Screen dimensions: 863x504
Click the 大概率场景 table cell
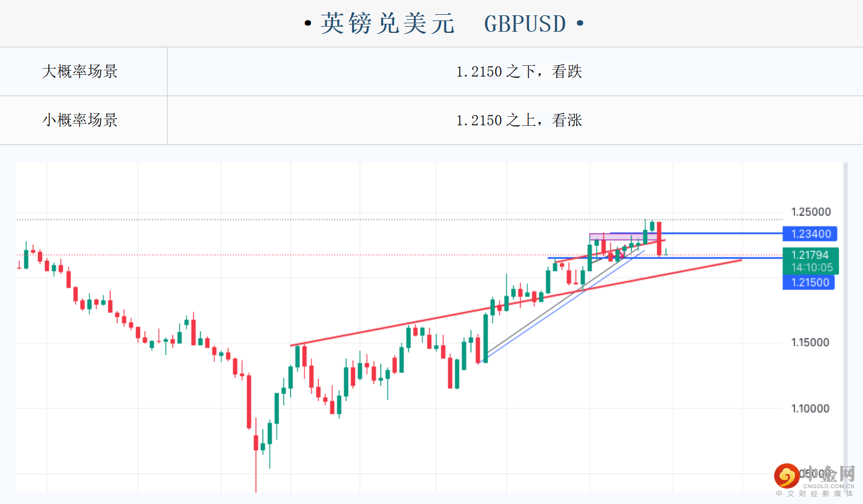click(x=80, y=71)
